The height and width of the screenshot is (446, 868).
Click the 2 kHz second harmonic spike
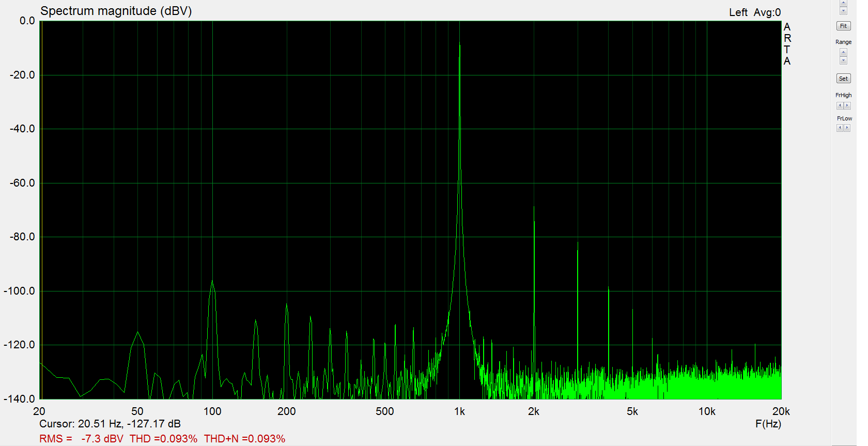click(534, 208)
